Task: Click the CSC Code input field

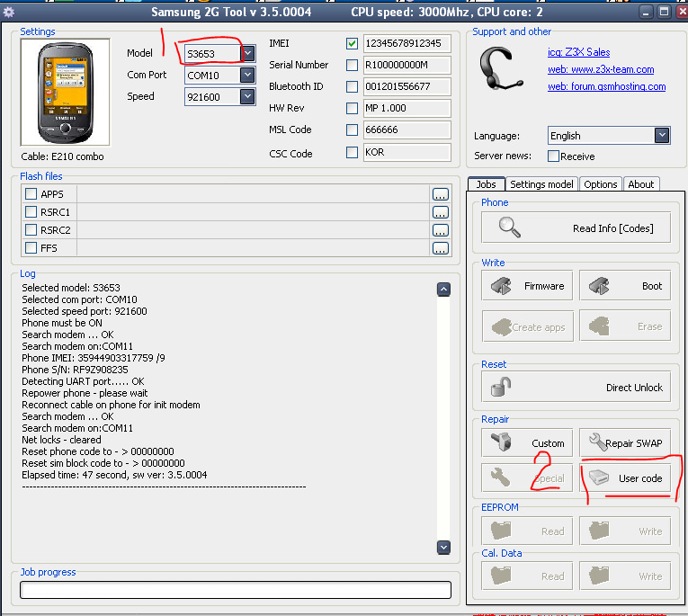Action: (x=407, y=152)
